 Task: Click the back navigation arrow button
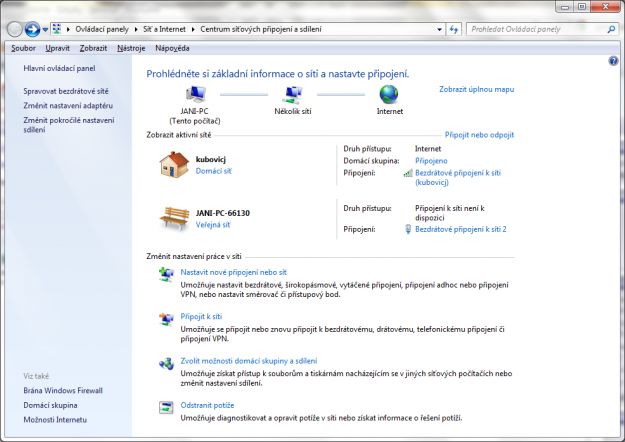pyautogui.click(x=15, y=29)
